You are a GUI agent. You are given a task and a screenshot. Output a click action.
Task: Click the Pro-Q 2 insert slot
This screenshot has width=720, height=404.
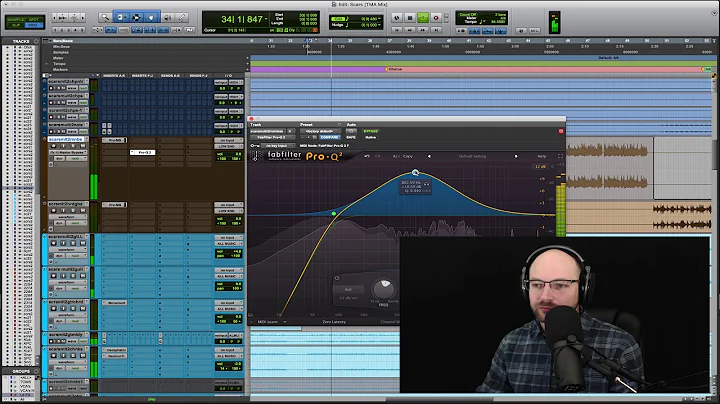142,152
